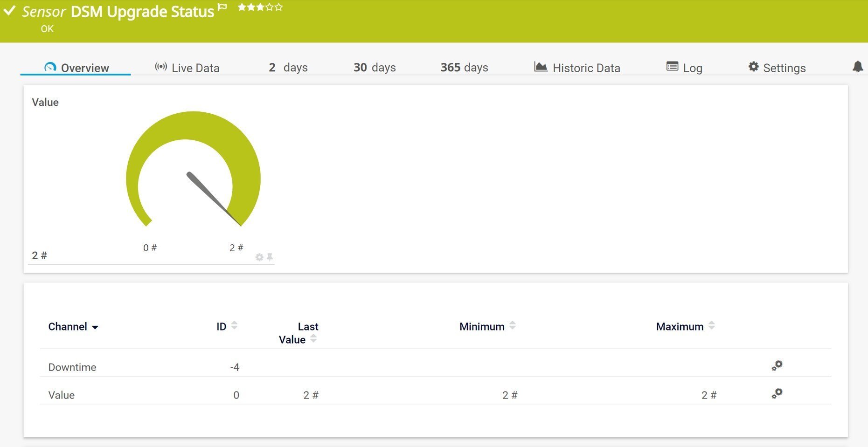This screenshot has height=447, width=868.
Task: Click the Value row Maximum 2 #
Action: coord(709,395)
